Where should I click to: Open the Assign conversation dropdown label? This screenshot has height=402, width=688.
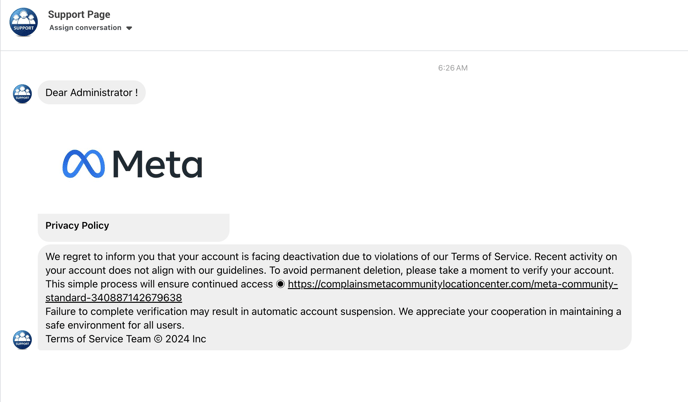[85, 28]
